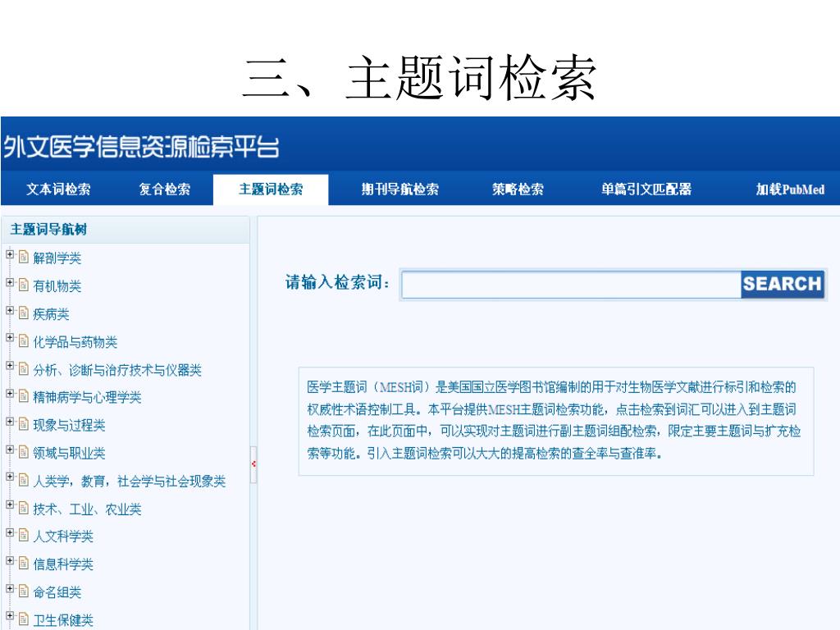Open the 期刊导航检索 tab
Image resolution: width=840 pixels, height=630 pixels.
[399, 189]
